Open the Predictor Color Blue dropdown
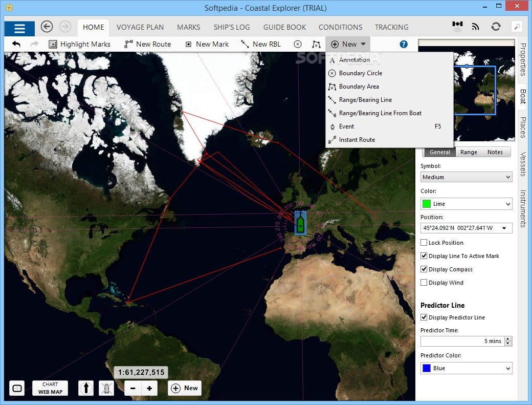 (466, 368)
